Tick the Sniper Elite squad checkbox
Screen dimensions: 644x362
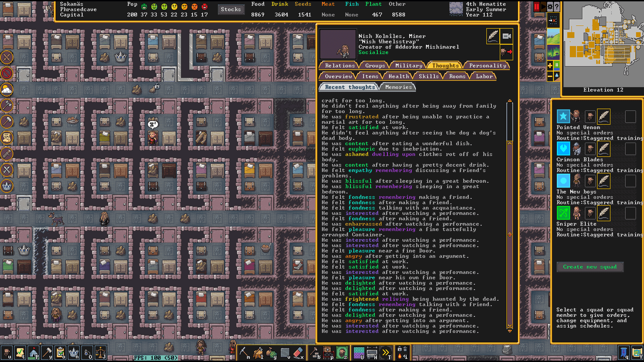(x=630, y=213)
